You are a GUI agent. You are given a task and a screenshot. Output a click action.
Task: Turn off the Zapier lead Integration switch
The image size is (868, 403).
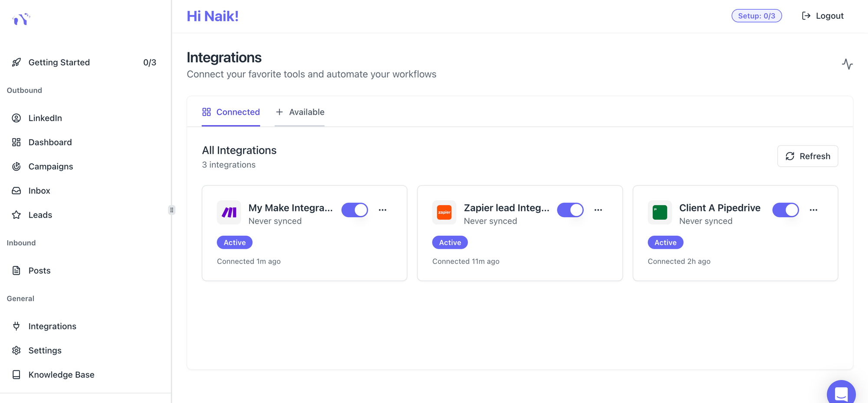570,210
